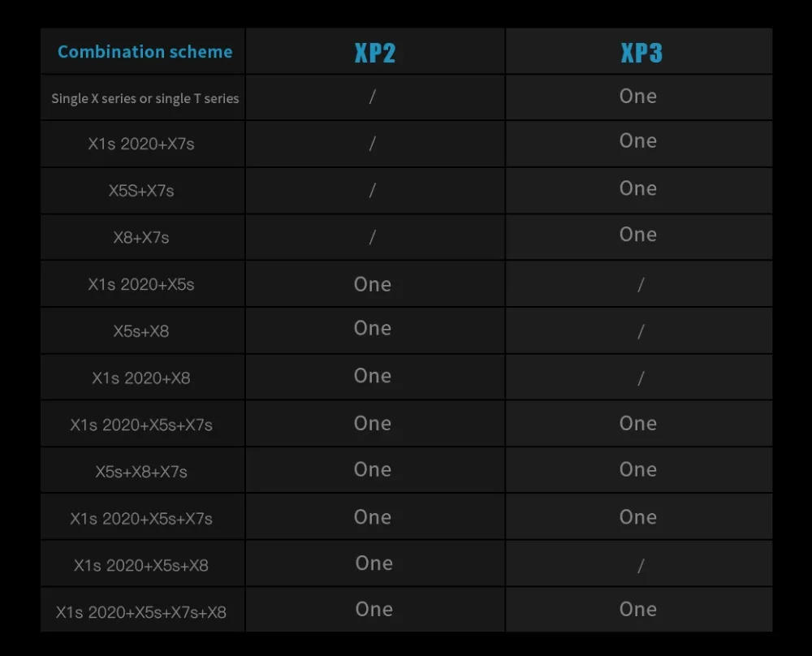Choose the "X8+X7s" row label

pos(140,238)
